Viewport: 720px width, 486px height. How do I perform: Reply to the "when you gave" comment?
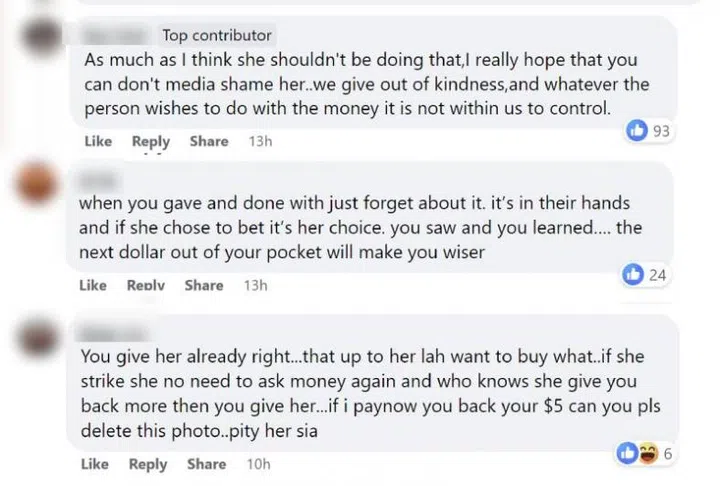pyautogui.click(x=146, y=285)
